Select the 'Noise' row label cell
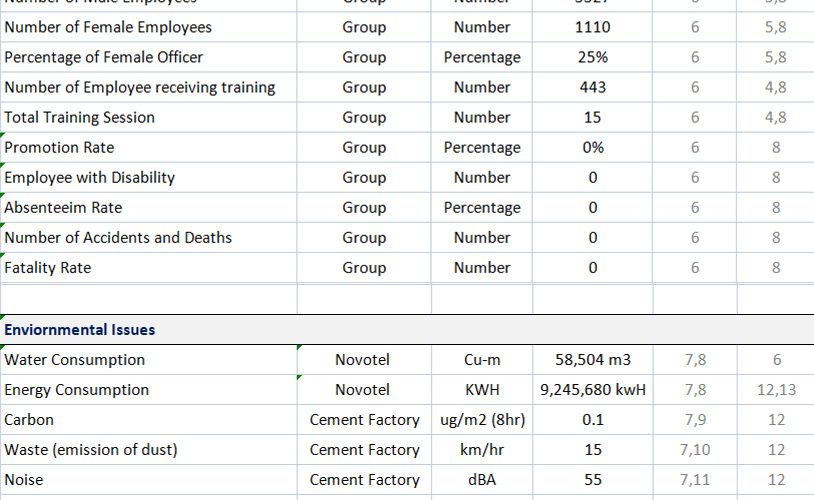Screen dimensions: 814x500 tap(148, 480)
